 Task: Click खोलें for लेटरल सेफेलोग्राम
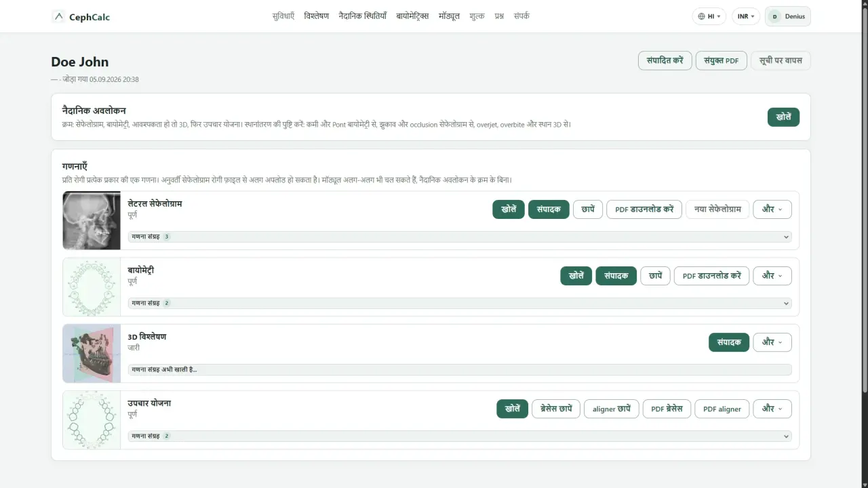[x=509, y=209]
